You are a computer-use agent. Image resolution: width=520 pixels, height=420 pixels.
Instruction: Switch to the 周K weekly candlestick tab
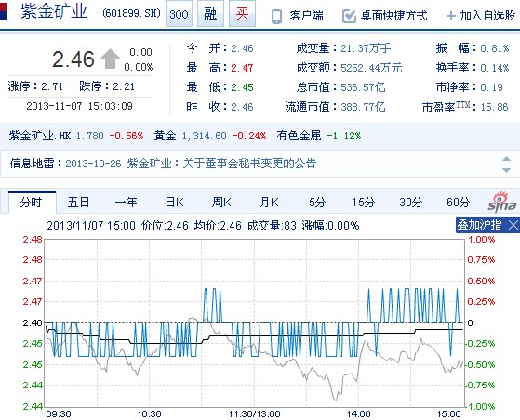click(221, 202)
